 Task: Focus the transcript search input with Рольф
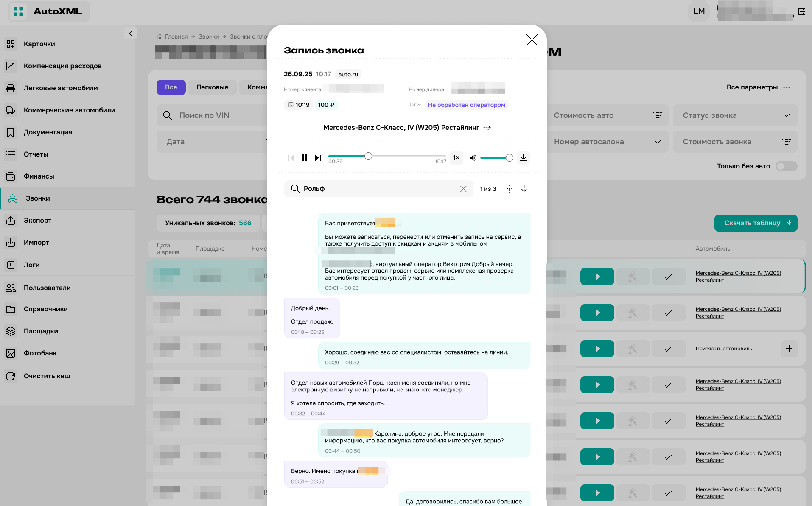378,189
